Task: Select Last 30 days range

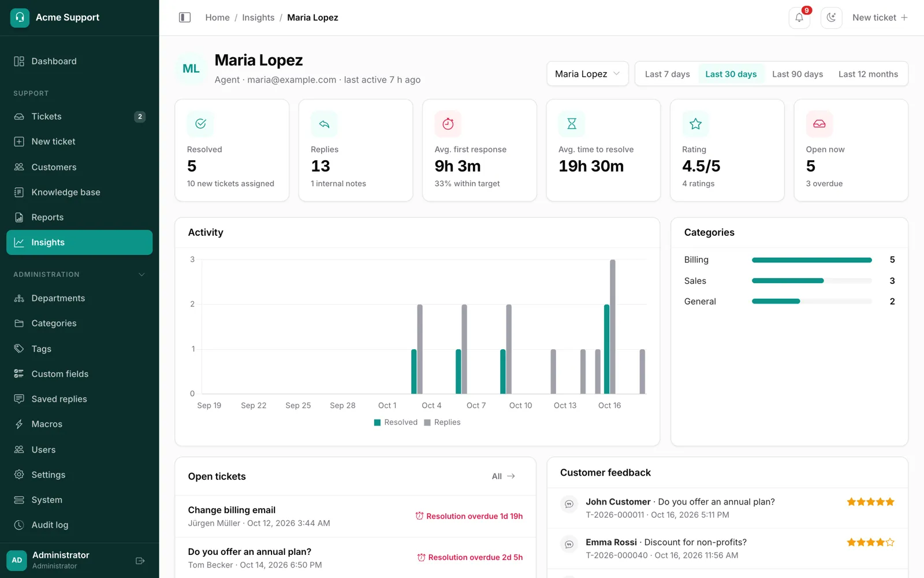Action: pos(731,74)
